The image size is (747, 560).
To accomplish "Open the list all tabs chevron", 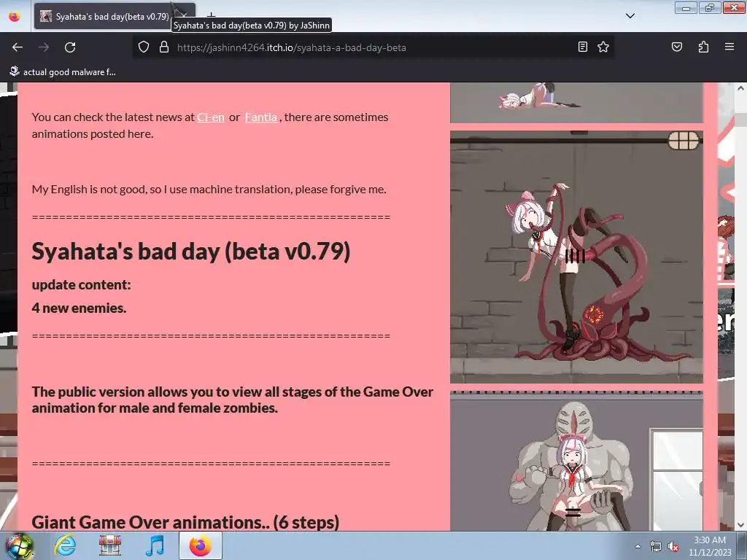I will tap(630, 16).
